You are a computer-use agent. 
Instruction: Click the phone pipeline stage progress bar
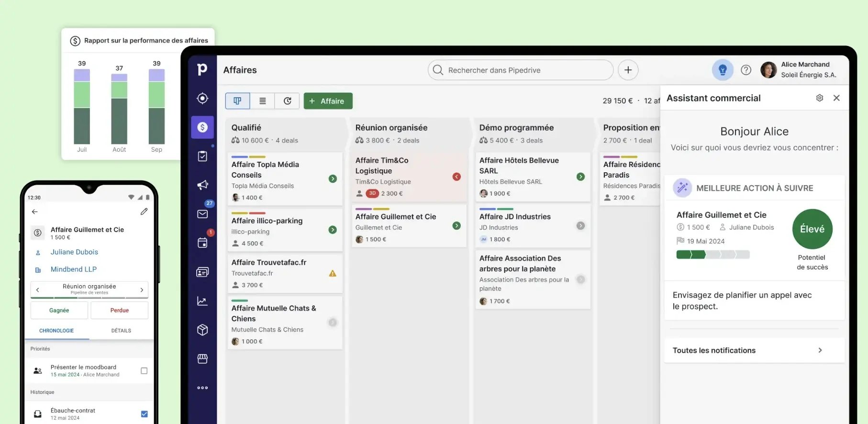(x=89, y=298)
